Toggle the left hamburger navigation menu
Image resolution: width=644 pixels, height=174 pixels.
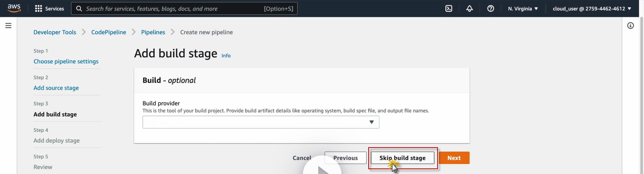point(8,26)
